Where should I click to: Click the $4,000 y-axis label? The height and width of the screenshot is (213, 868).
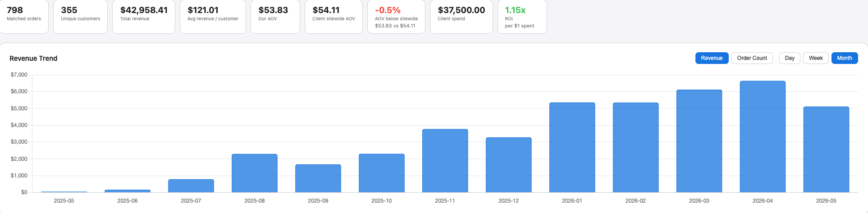point(19,125)
